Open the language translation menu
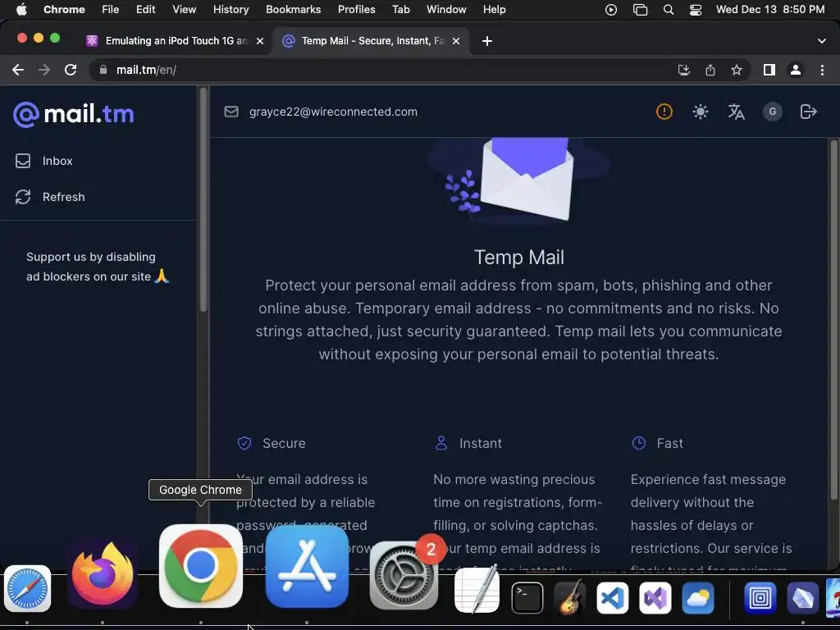The image size is (840, 630). click(736, 112)
